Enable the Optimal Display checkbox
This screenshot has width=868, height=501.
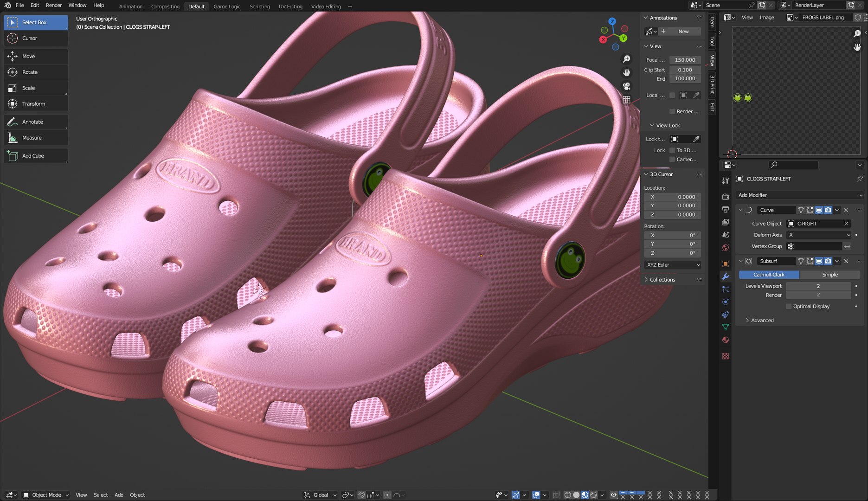click(x=789, y=306)
